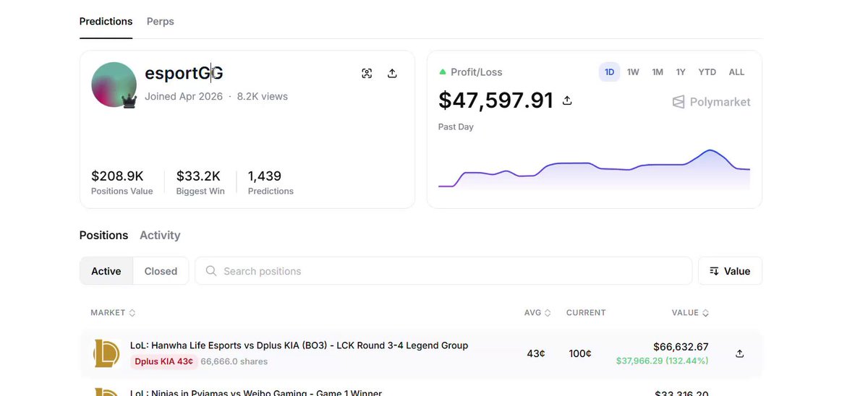Switch to the Perps tab
The image size is (868, 396).
(x=161, y=21)
